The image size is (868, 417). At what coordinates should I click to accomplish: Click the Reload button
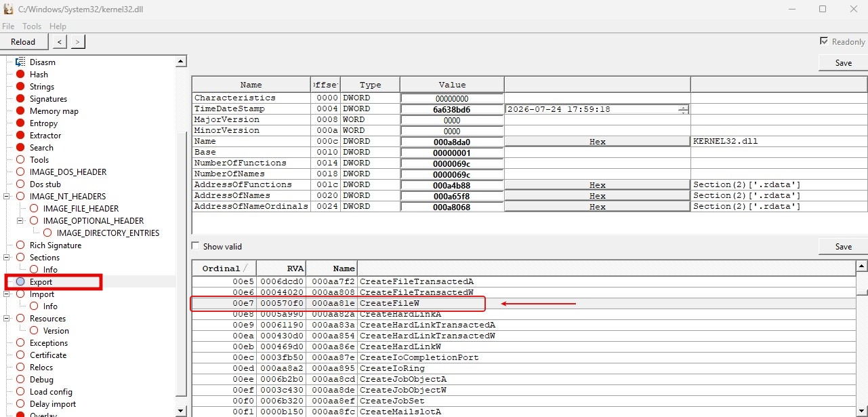[x=23, y=42]
